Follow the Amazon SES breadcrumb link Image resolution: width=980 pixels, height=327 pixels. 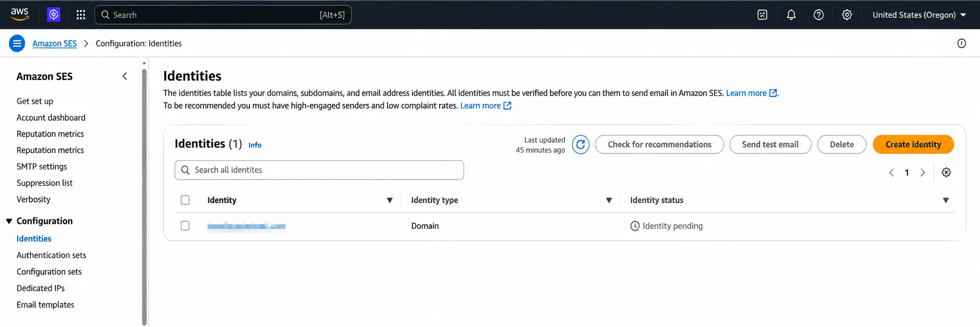[55, 43]
